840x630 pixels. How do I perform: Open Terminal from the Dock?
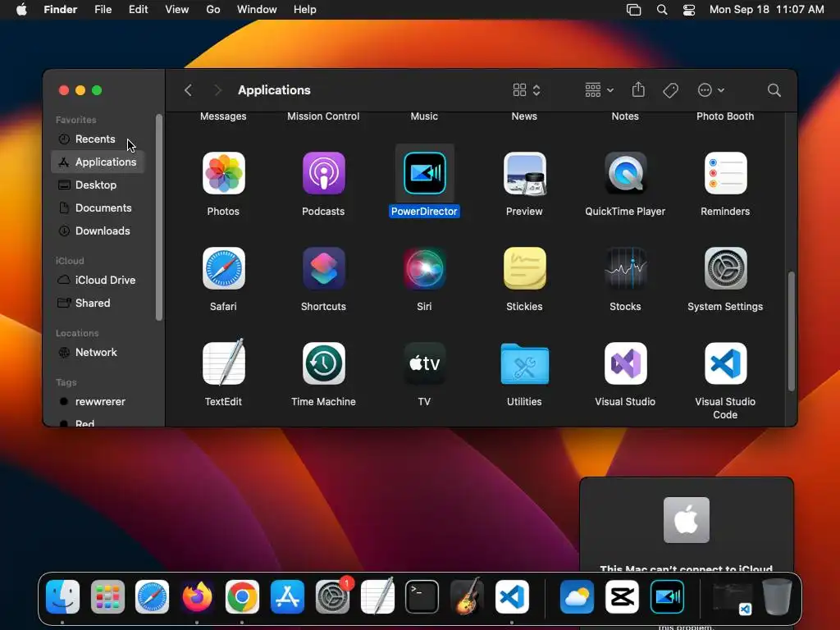[422, 596]
